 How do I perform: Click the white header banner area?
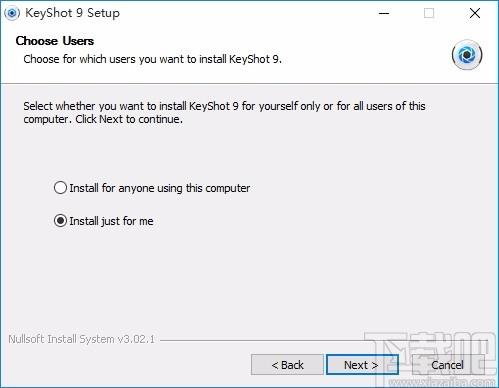[x=367, y=50]
